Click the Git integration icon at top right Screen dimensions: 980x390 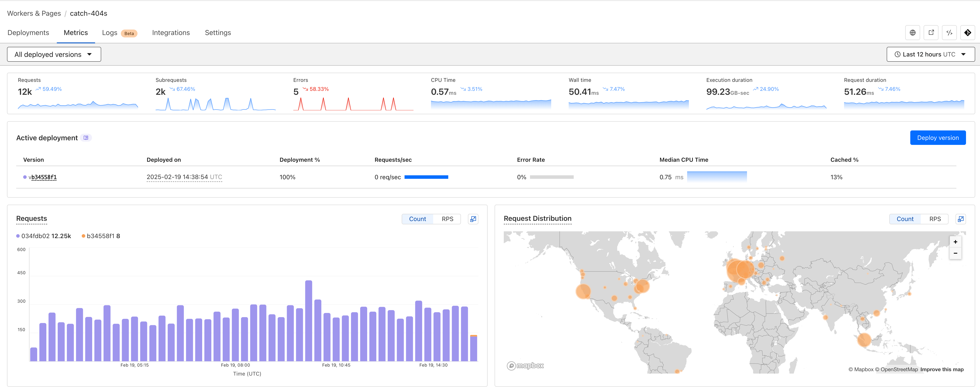click(968, 32)
